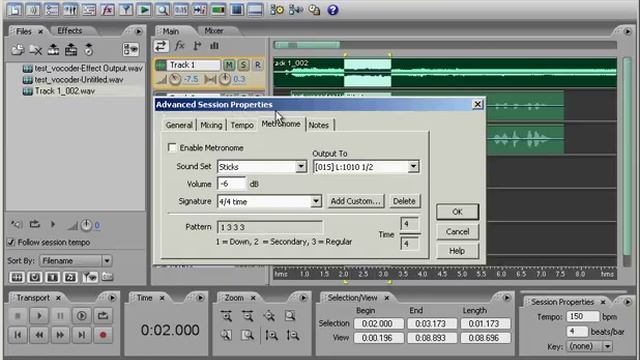
Task: Open the Output To dropdown
Action: coord(413,167)
